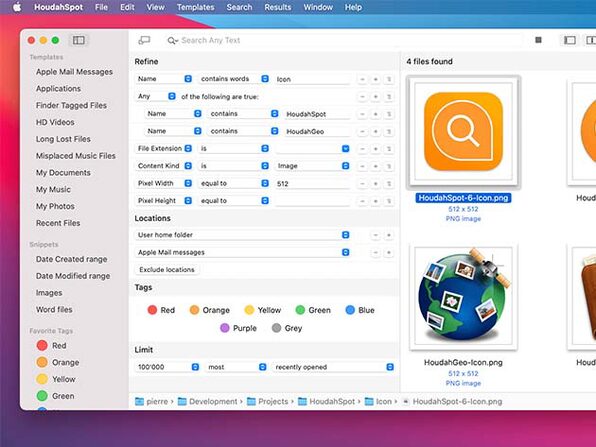Remove the 'Any of the following' group row

click(x=362, y=97)
